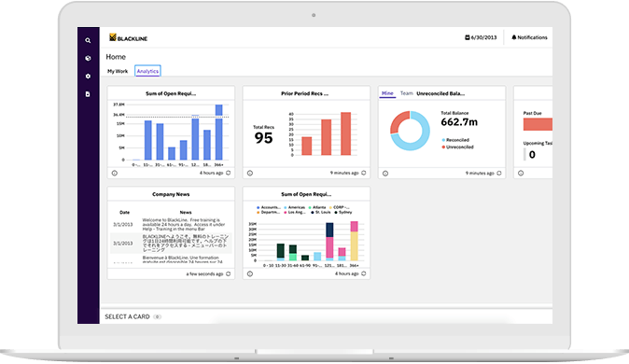Select Mine view on balance card

pos(387,93)
